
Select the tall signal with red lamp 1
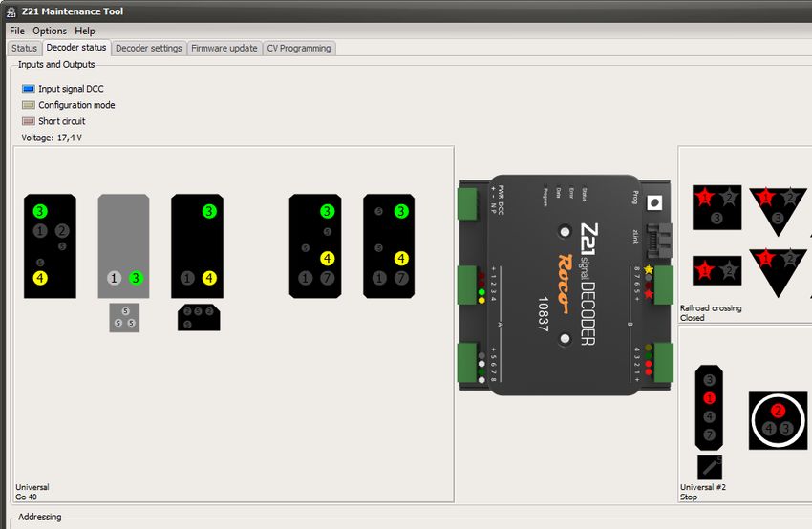[x=709, y=408]
